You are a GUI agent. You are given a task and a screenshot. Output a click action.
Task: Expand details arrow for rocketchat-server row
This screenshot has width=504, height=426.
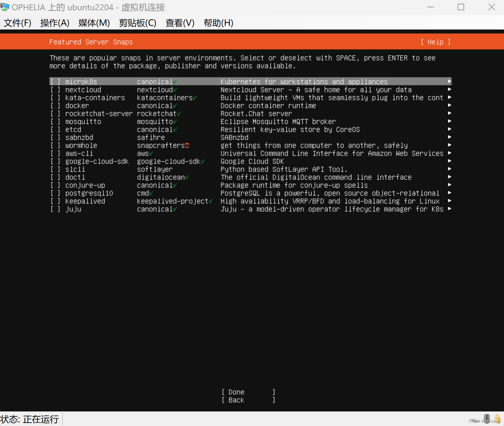450,113
